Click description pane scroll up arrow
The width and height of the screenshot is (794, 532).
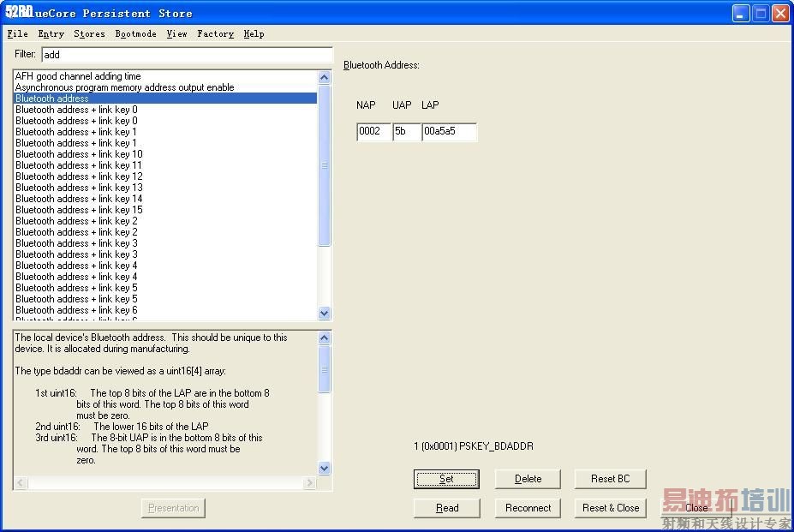pos(325,338)
